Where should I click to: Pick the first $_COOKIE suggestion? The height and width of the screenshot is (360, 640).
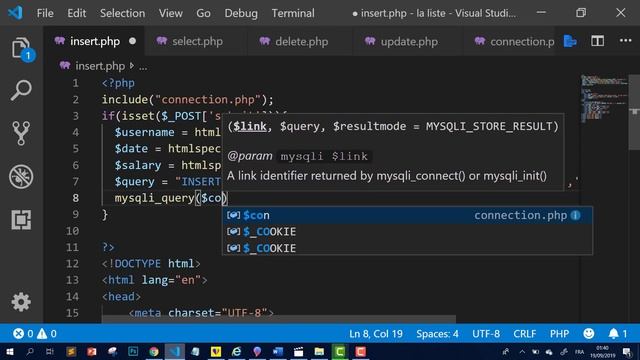407,231
